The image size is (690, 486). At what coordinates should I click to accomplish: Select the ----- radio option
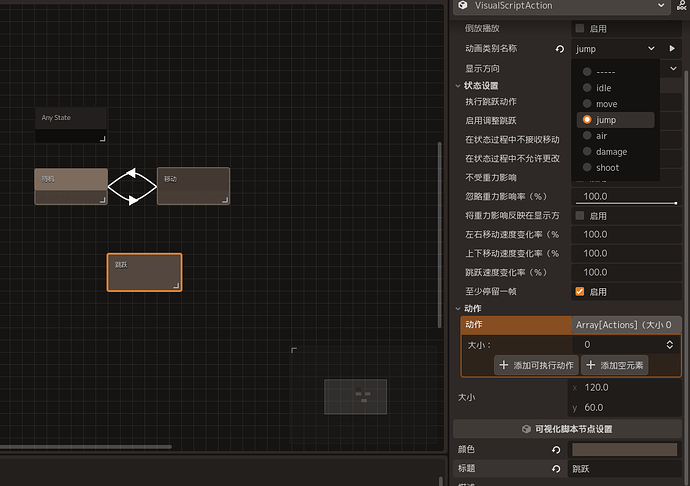(x=615, y=72)
